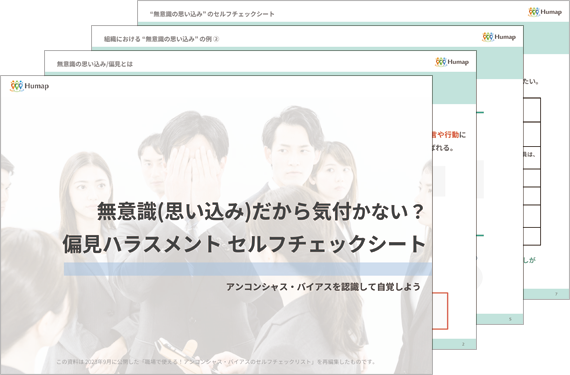The width and height of the screenshot is (570, 375).
Task: Click the red highlighted text や行動
Action: pos(448,135)
